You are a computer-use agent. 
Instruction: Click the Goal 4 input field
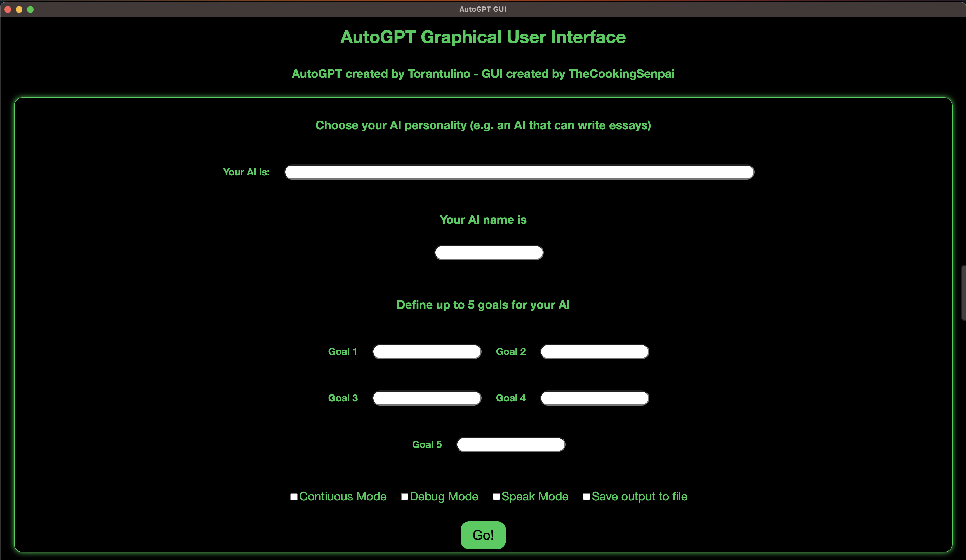coord(594,398)
